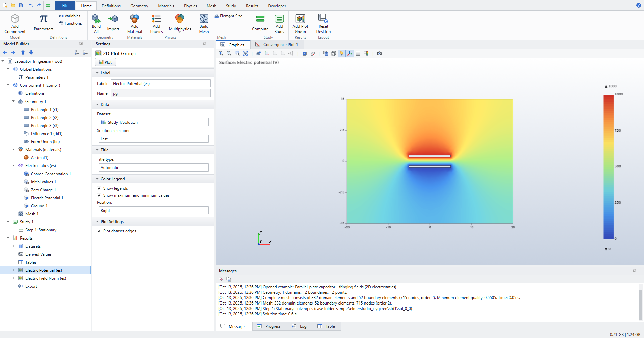Image resolution: width=644 pixels, height=338 pixels.
Task: Click Element Size in Mesh group
Action: click(x=228, y=16)
